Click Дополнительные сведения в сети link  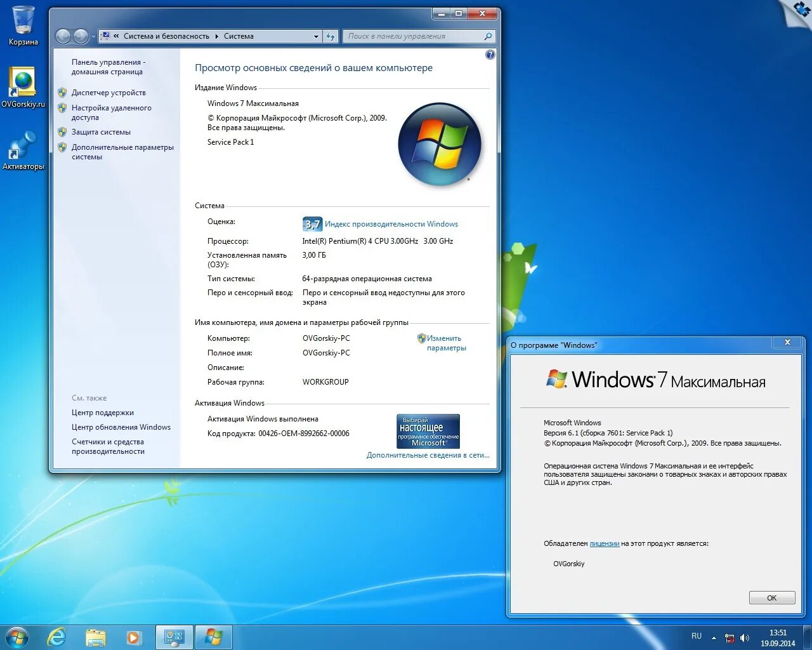pos(428,455)
